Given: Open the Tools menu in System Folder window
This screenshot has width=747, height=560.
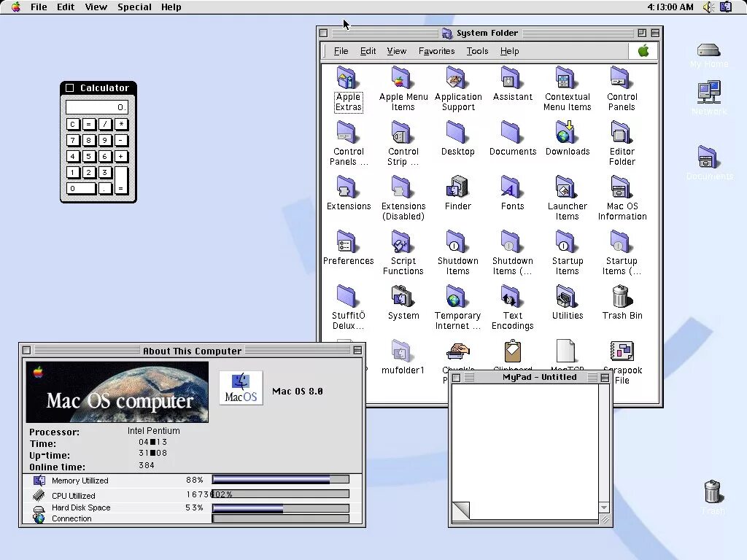Looking at the screenshot, I should (477, 51).
